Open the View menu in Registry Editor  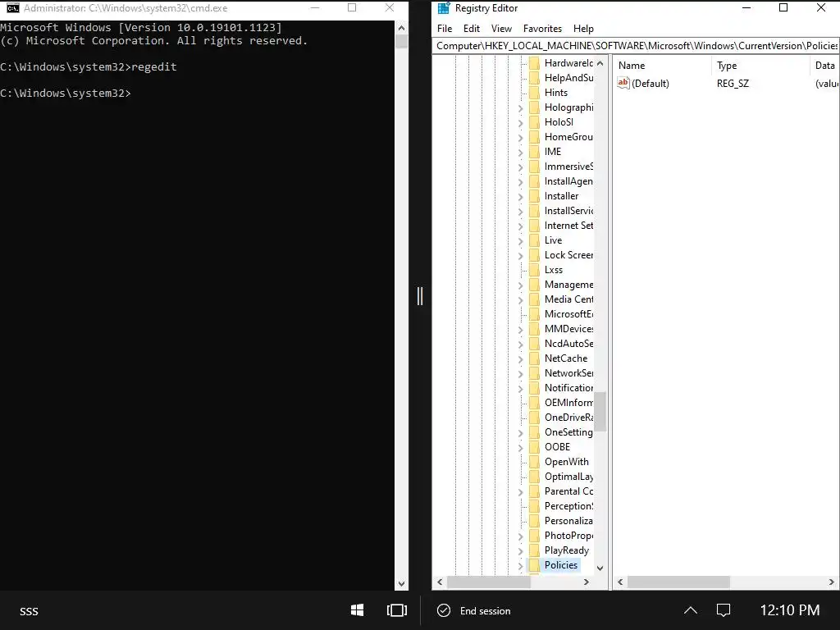[501, 29]
